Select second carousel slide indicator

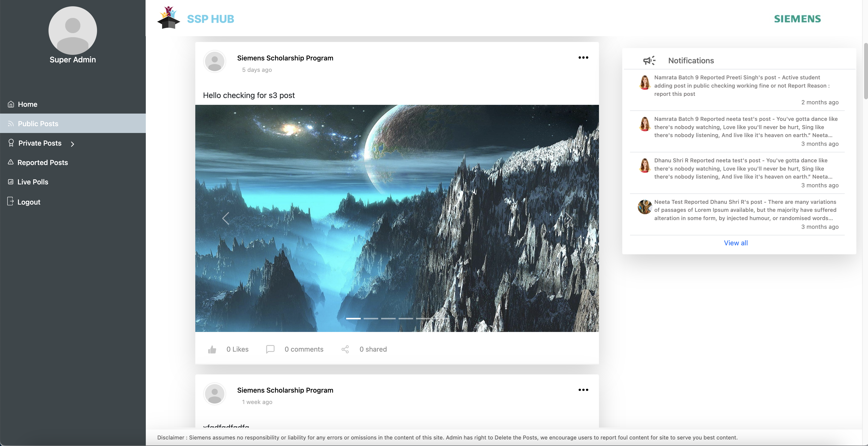371,318
